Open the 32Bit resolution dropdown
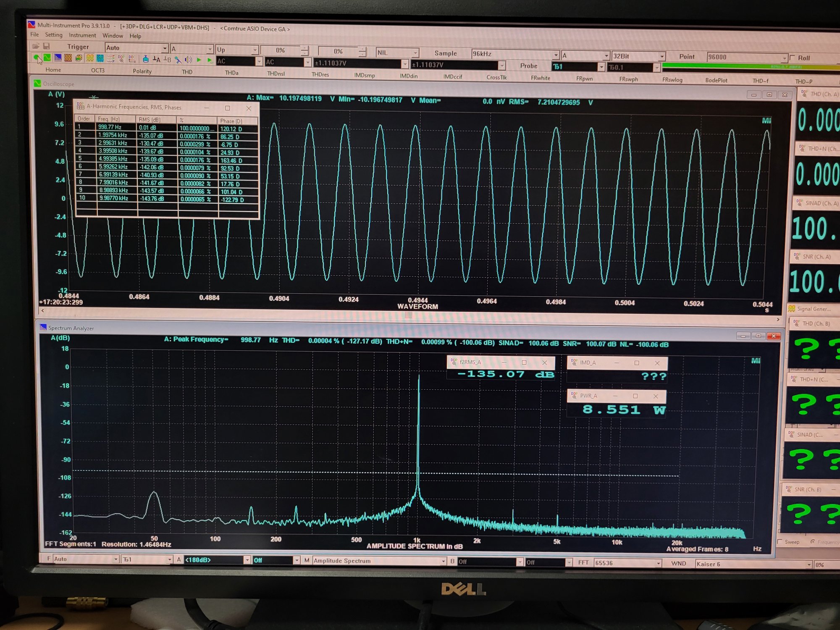The width and height of the screenshot is (840, 630). [638, 56]
